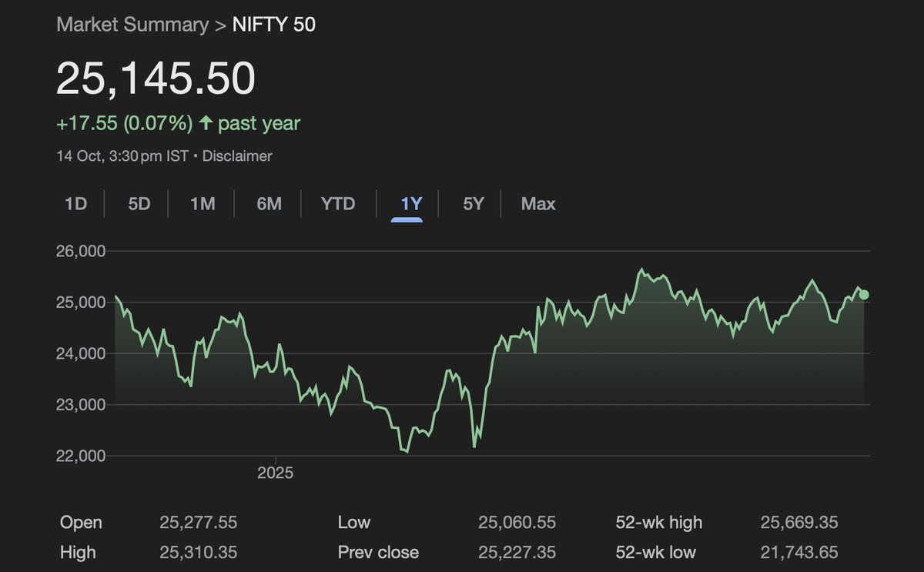Screen dimensions: 924x572
Task: Click the 22,000 axis label
Action: coord(81,456)
